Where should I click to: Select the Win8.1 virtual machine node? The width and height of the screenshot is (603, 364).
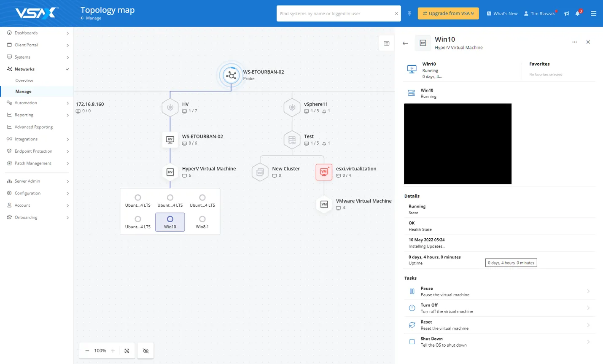[202, 222]
